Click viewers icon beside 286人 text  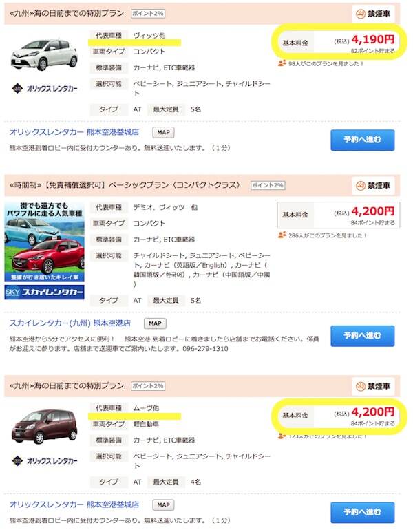[x=282, y=235]
